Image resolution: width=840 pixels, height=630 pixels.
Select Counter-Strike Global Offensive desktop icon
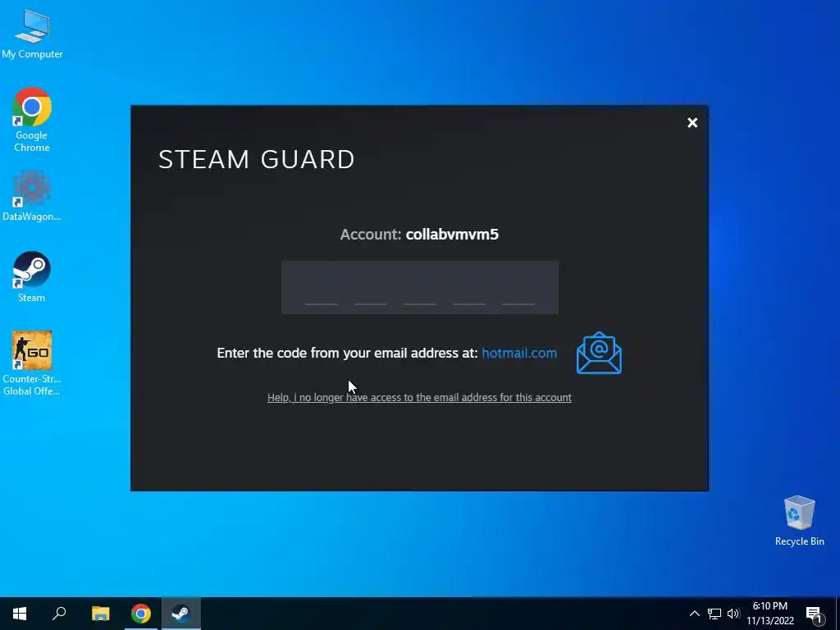[x=32, y=363]
